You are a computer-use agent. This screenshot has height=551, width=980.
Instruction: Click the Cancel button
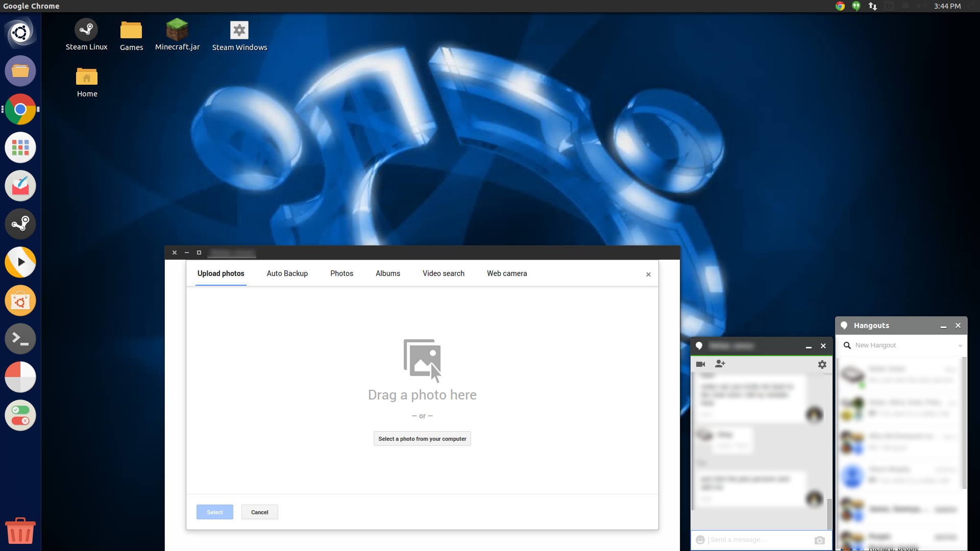click(259, 512)
